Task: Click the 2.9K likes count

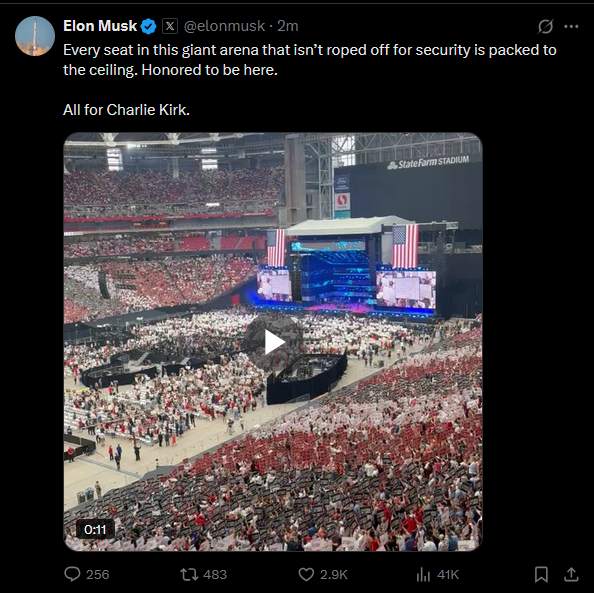Action: (334, 574)
